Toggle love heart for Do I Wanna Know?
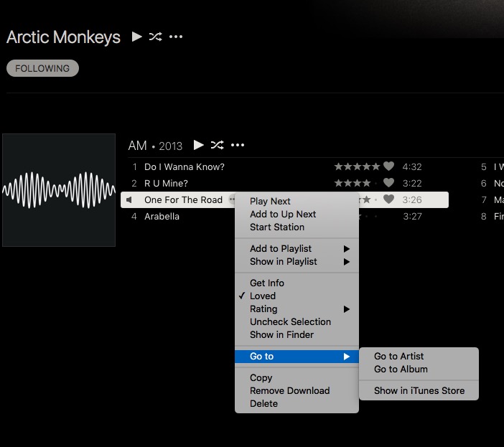 coord(388,166)
